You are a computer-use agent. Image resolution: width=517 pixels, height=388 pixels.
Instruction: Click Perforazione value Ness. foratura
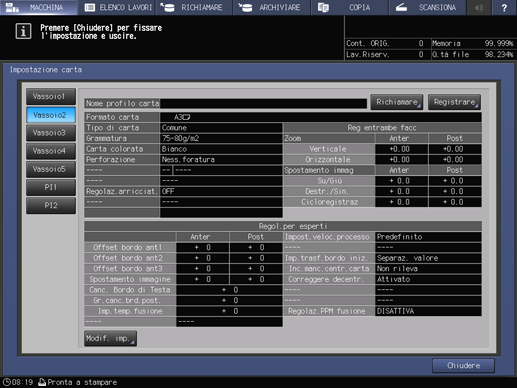tap(221, 160)
